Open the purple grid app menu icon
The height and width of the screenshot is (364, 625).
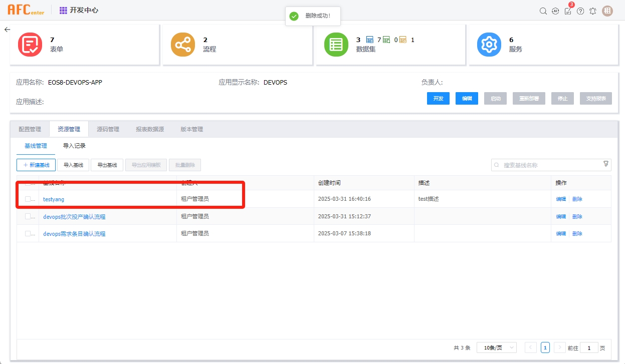63,10
